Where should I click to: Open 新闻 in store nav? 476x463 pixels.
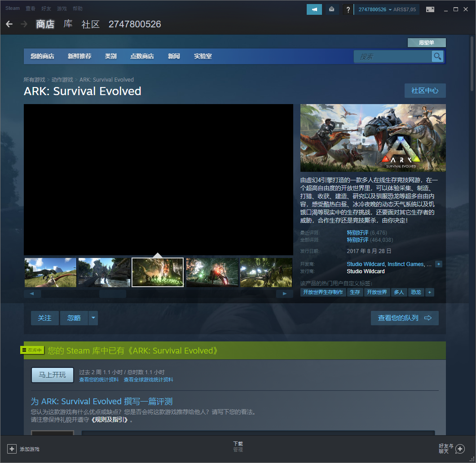pyautogui.click(x=174, y=56)
